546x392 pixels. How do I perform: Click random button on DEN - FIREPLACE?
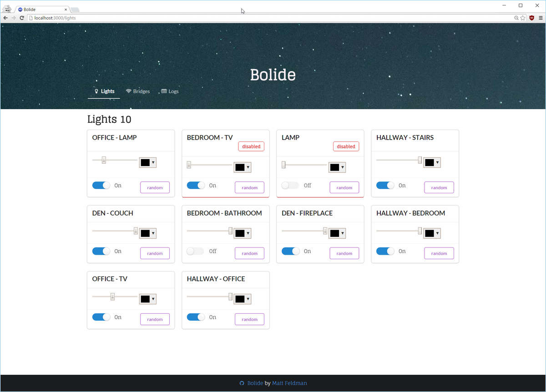(x=344, y=253)
